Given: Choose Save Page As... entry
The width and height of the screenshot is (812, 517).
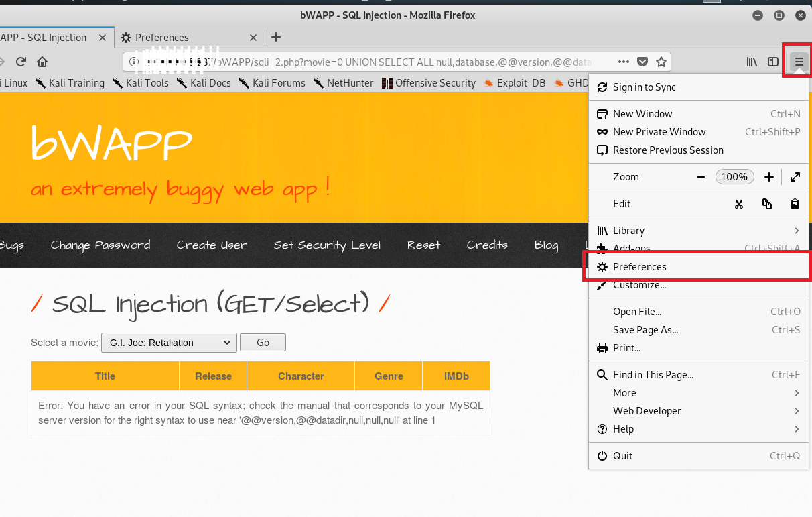Looking at the screenshot, I should [699, 330].
